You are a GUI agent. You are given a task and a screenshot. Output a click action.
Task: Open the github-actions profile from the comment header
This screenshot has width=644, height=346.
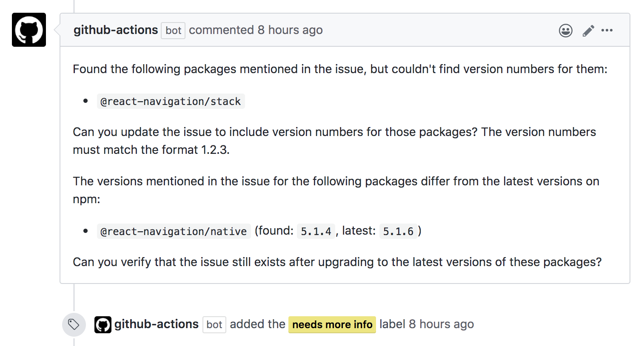tap(116, 30)
